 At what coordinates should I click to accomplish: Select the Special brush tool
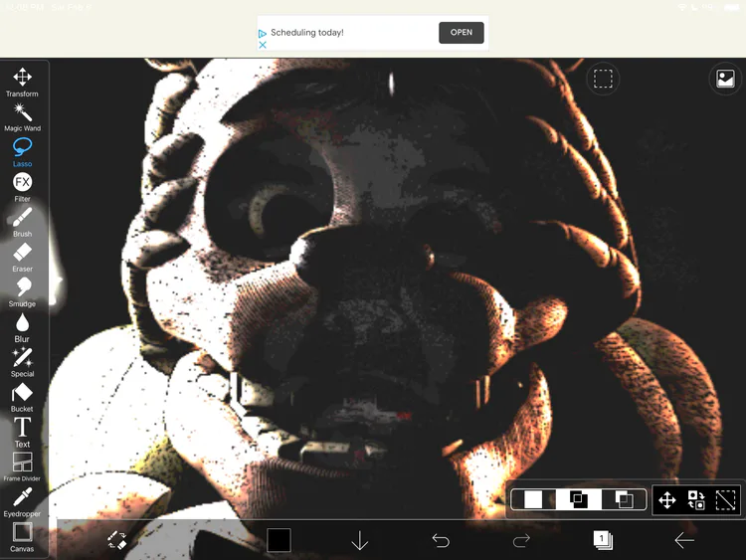pos(22,362)
